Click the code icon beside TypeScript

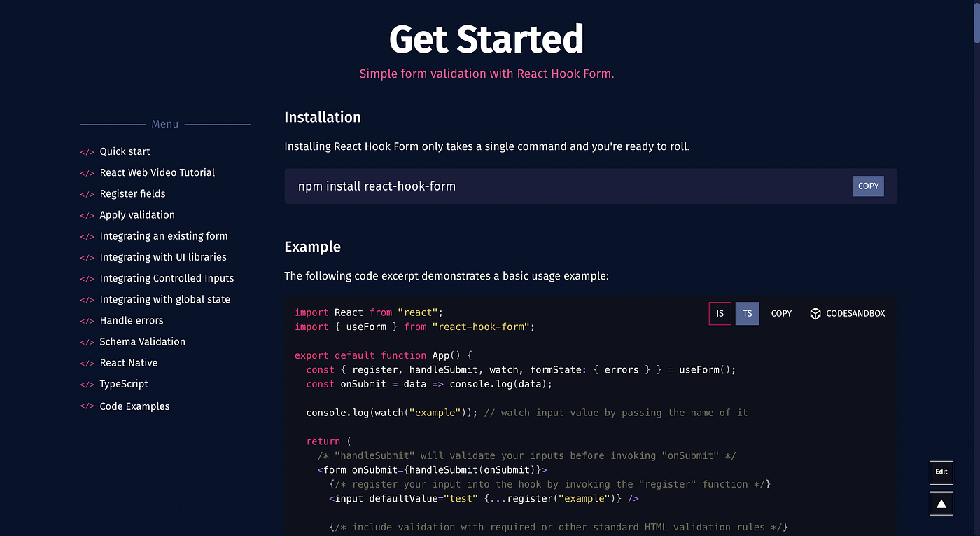click(x=87, y=385)
